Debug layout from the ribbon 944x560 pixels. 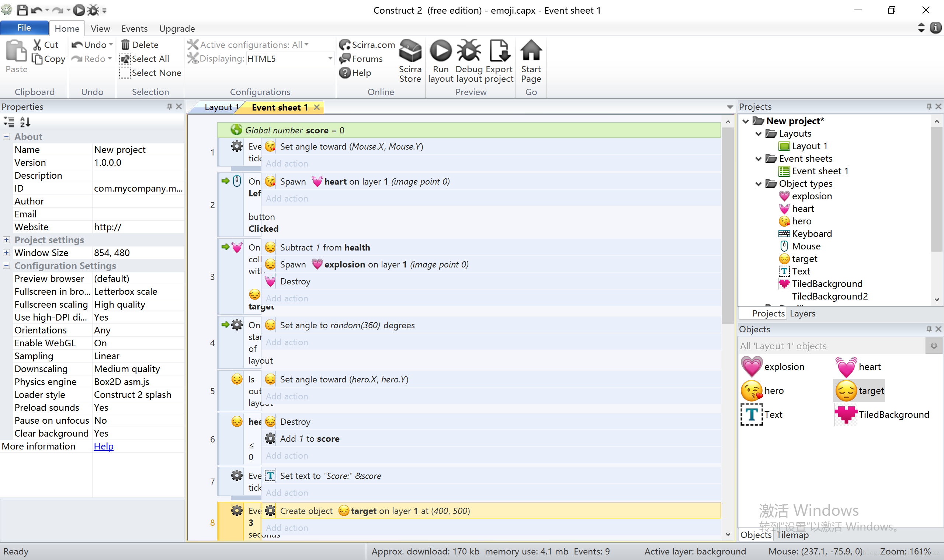click(469, 60)
